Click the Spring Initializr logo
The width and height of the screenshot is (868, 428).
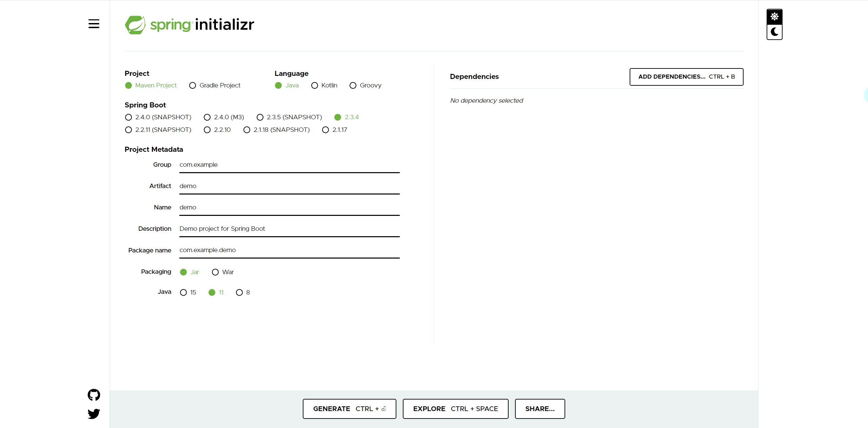click(x=189, y=25)
